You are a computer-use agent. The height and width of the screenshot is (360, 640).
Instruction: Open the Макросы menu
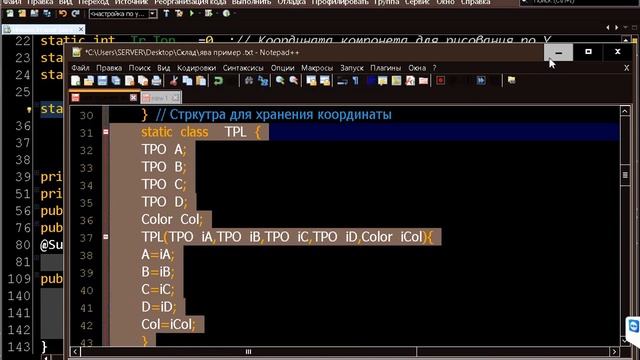(x=317, y=68)
